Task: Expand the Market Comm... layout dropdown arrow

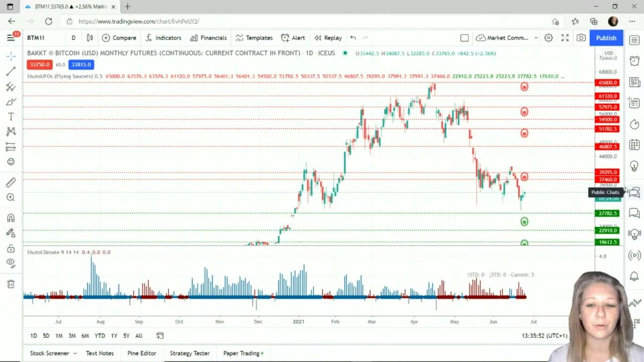Action: (536, 38)
